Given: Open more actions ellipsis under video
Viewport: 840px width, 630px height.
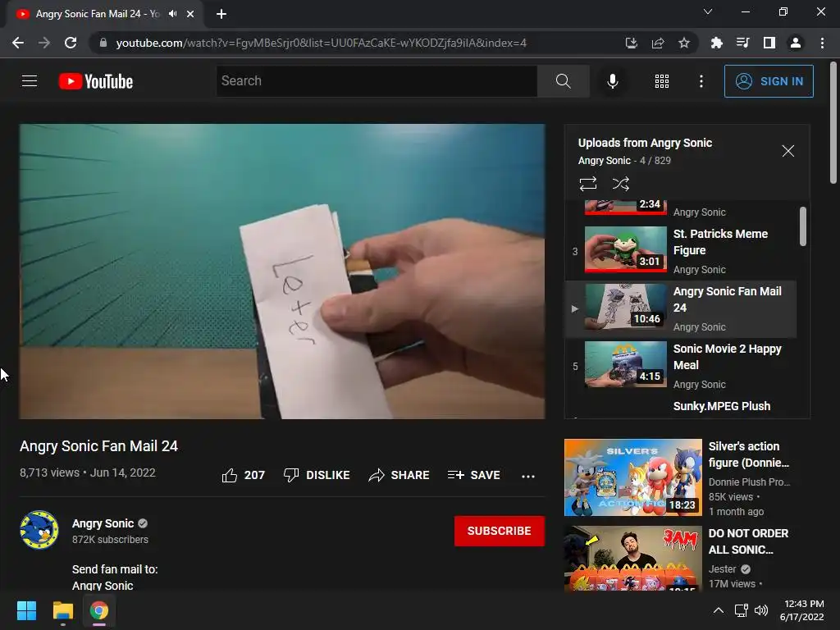Looking at the screenshot, I should [527, 476].
